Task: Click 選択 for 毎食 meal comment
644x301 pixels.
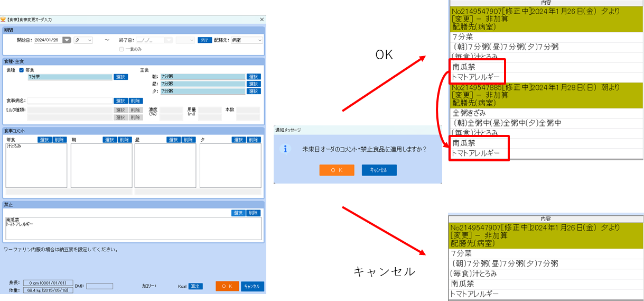Action: click(44, 140)
